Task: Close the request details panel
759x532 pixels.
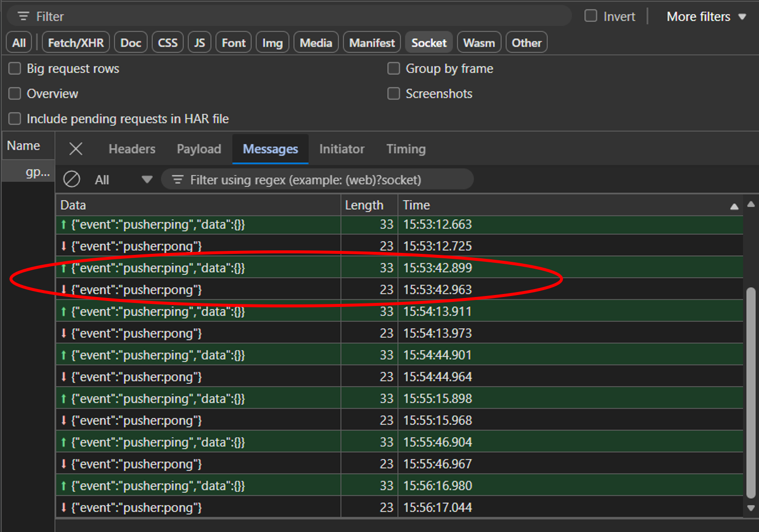Action: 76,149
